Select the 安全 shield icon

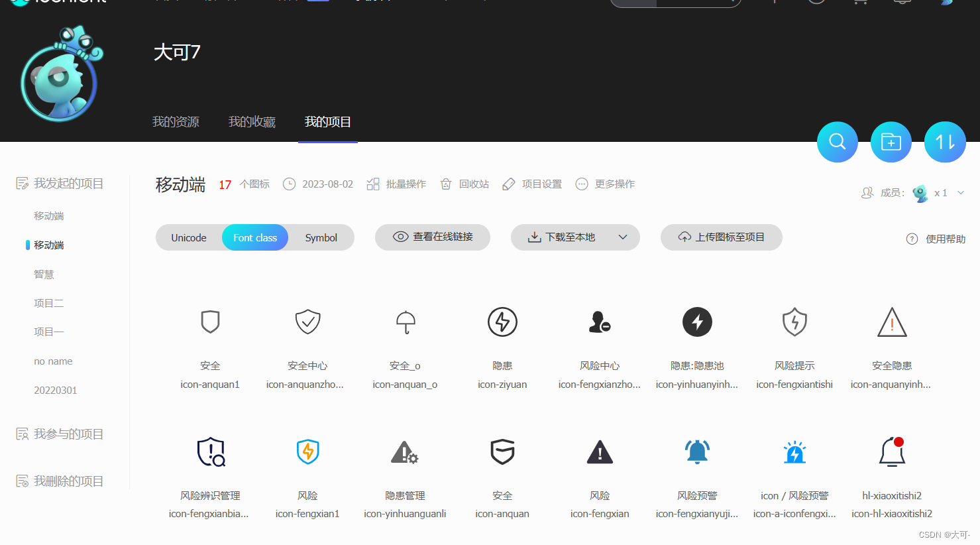(210, 322)
